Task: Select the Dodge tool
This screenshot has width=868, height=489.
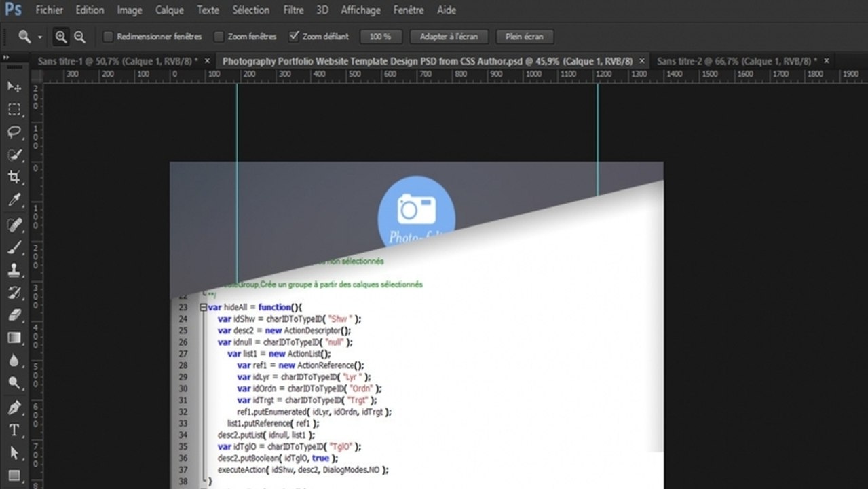Action: pyautogui.click(x=14, y=383)
